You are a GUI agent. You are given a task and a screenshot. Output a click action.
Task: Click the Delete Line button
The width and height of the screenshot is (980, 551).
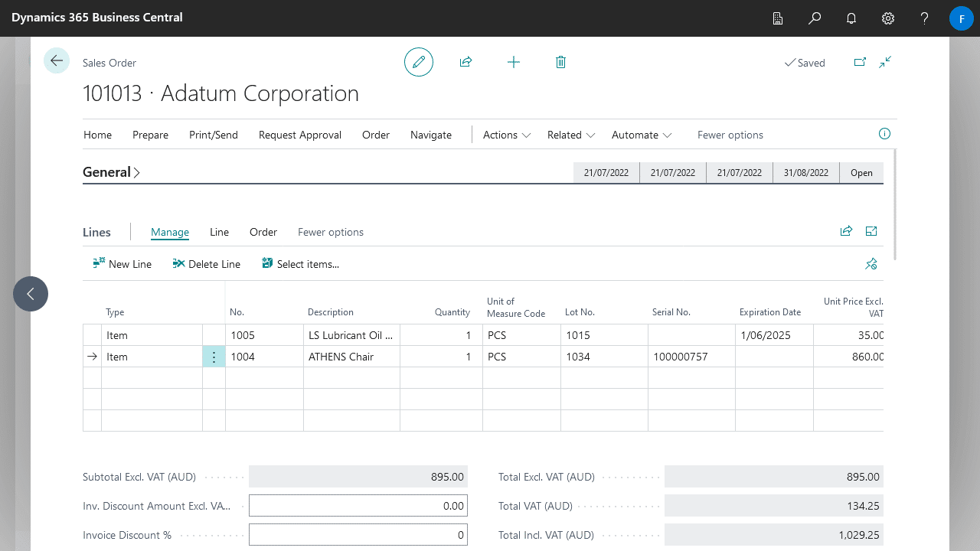(207, 264)
